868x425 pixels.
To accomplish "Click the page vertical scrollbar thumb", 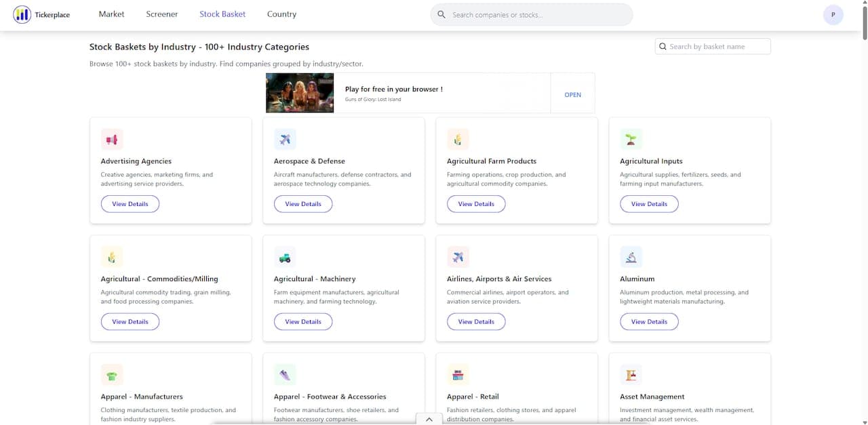I will click(863, 24).
